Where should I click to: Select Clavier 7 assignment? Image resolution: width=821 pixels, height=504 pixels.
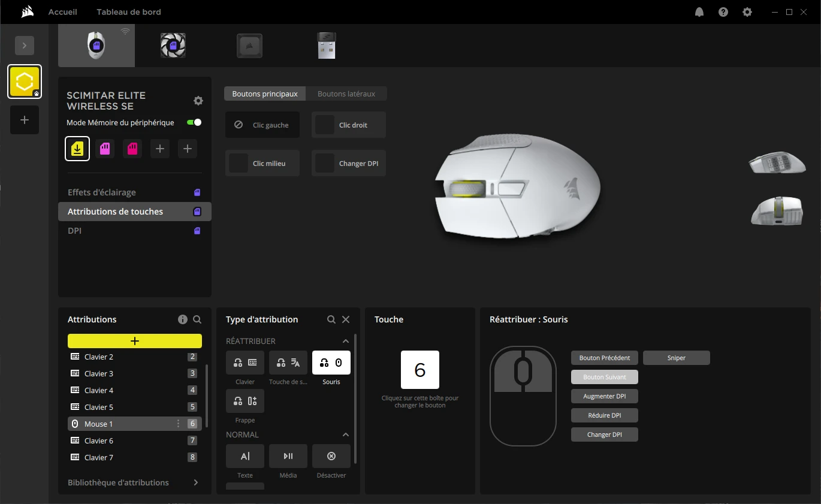point(135,457)
